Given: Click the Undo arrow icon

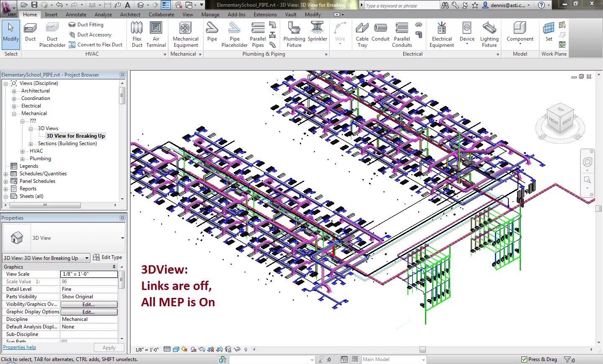Looking at the screenshot, I should (x=59, y=5).
